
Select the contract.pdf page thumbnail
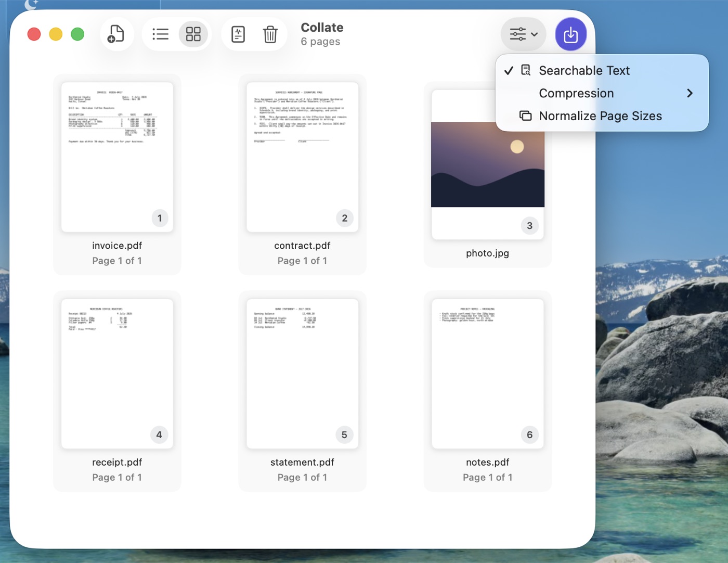(302, 157)
